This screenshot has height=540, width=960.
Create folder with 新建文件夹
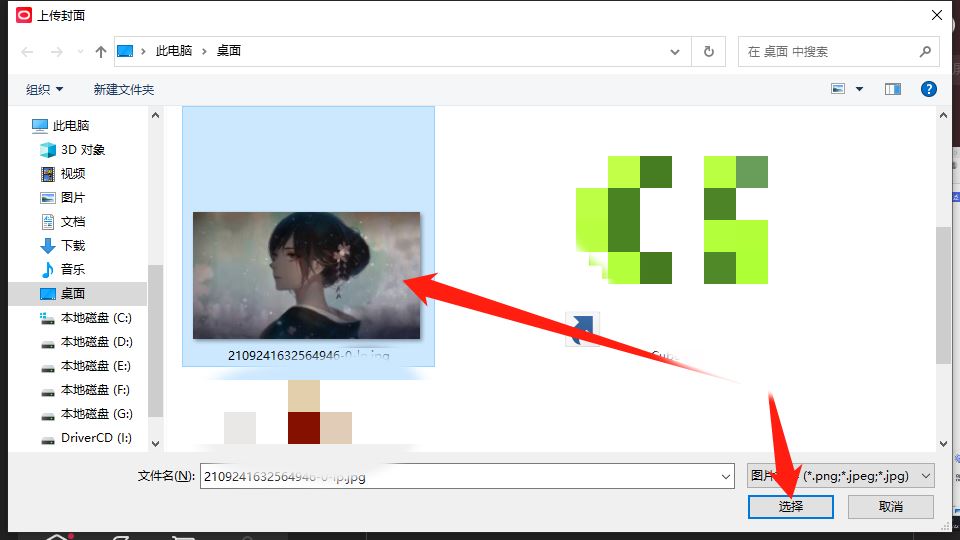click(124, 89)
